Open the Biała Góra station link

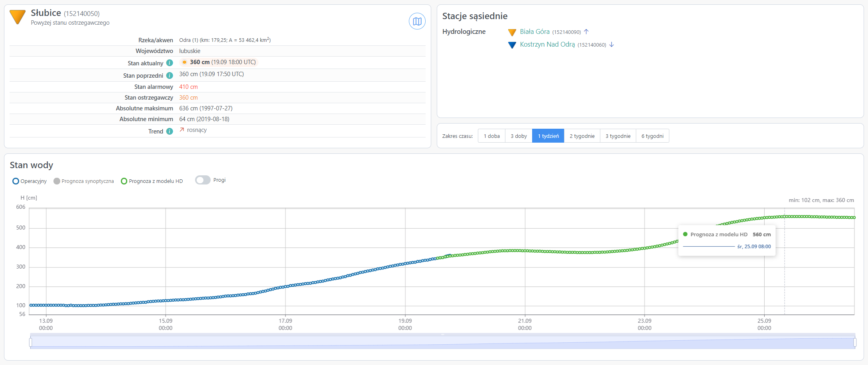(x=535, y=32)
